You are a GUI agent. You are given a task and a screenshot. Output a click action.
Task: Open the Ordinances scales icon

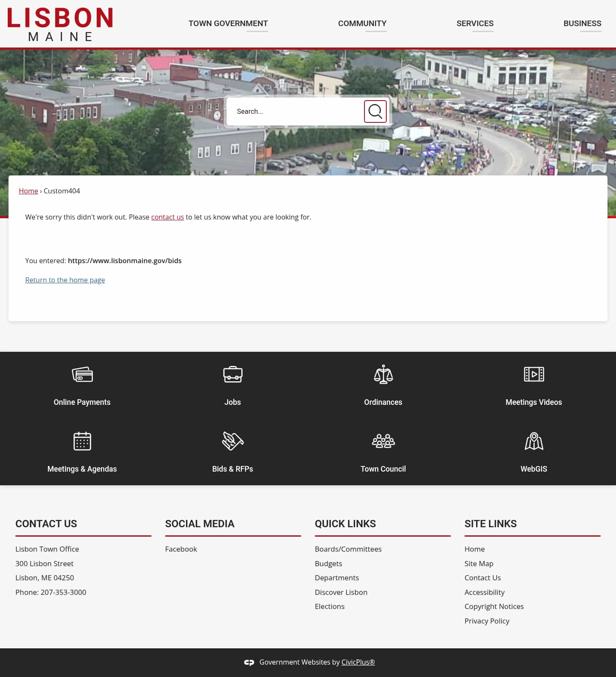click(x=383, y=374)
